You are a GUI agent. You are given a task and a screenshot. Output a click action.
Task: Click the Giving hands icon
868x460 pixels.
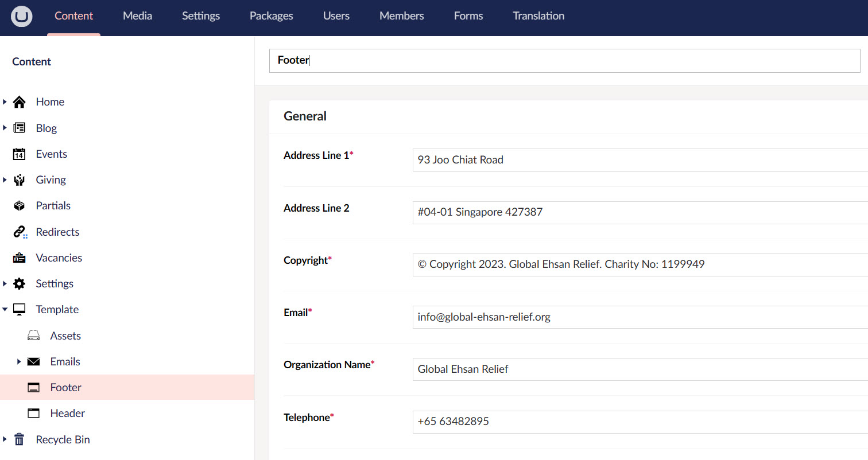coord(19,180)
